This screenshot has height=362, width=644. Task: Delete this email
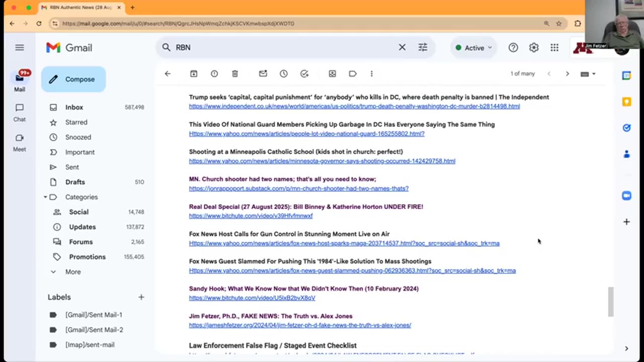point(235,74)
